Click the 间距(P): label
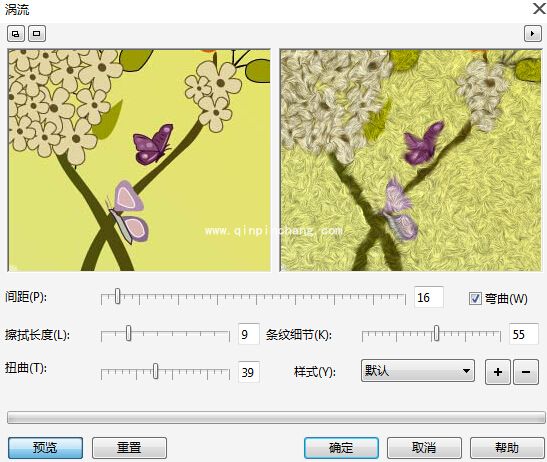Viewport: 547px width, 462px height. tap(26, 297)
